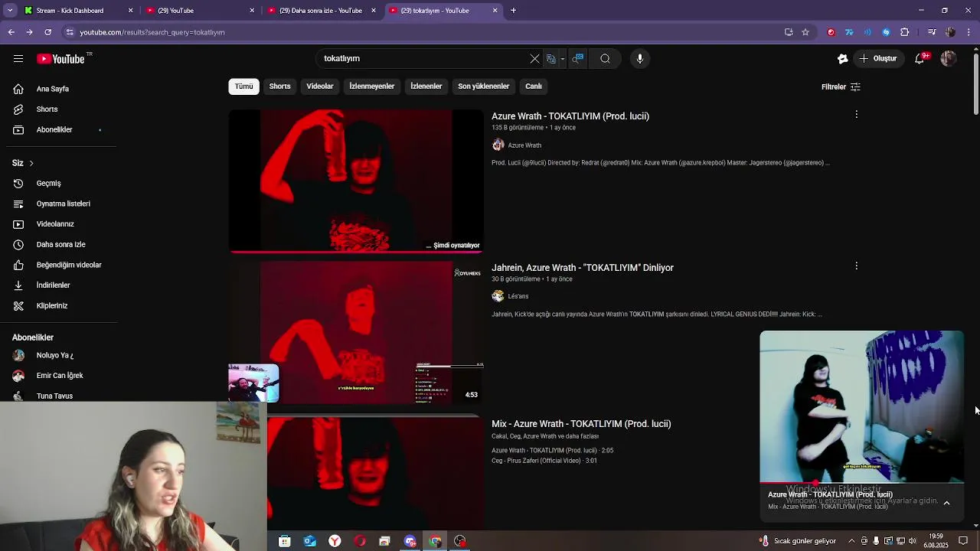The height and width of the screenshot is (551, 980).
Task: Expand the Siz section chevron
Action: (31, 163)
